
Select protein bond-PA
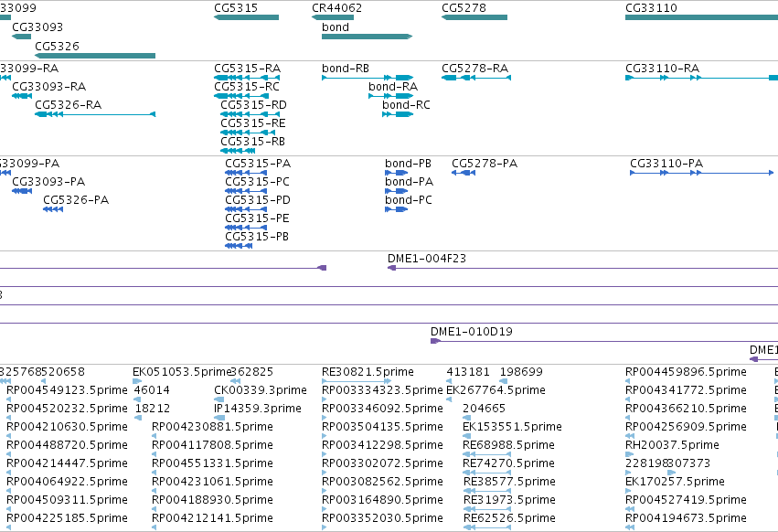click(x=409, y=182)
